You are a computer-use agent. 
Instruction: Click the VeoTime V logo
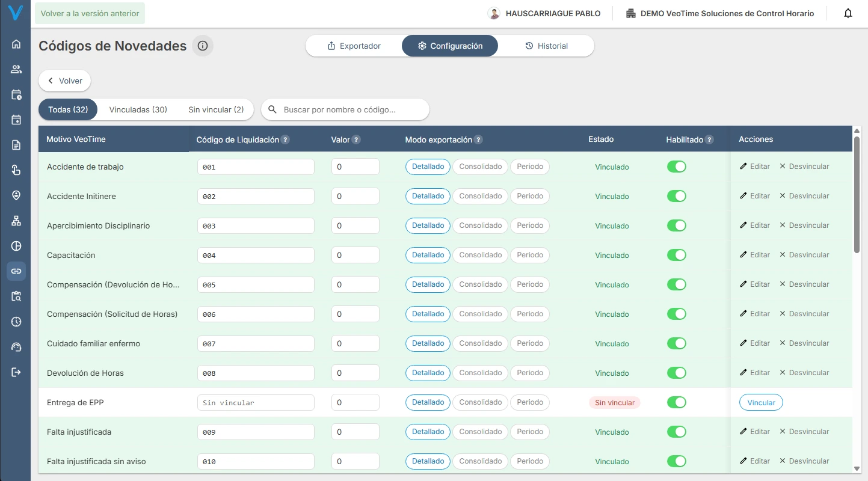pos(16,13)
